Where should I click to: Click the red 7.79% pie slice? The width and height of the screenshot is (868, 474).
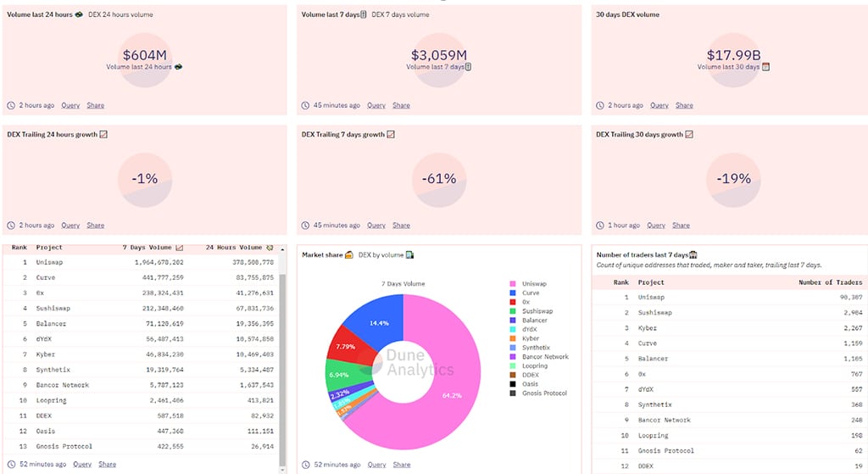[x=344, y=345]
